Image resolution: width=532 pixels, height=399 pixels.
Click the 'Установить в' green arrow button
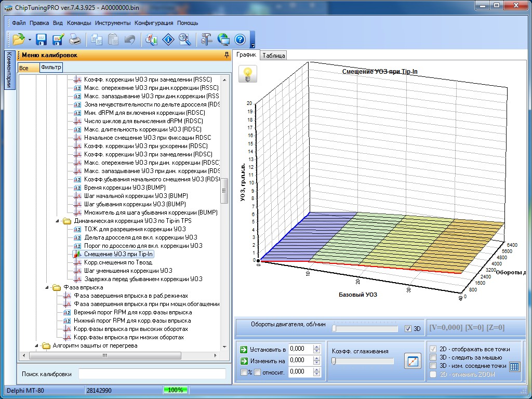pos(244,349)
